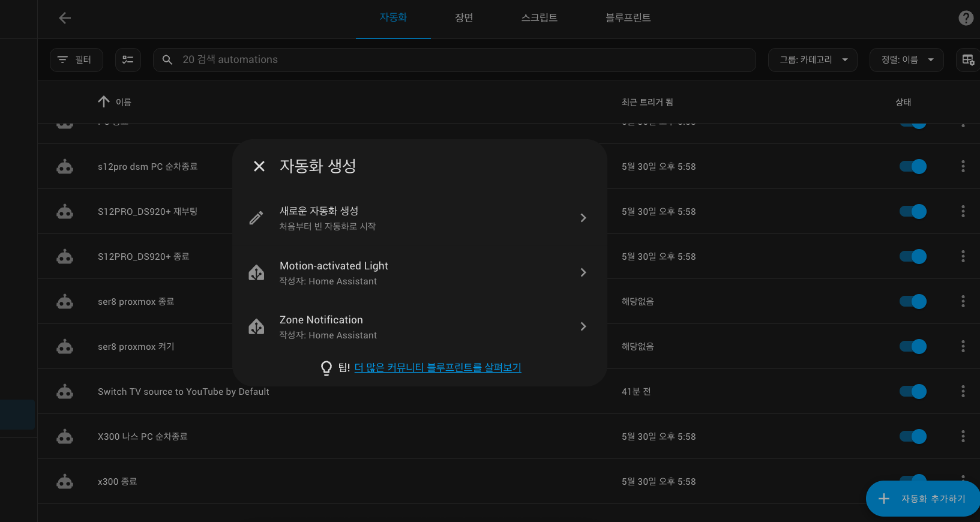Image resolution: width=980 pixels, height=522 pixels.
Task: Open Motion-activated Light blueprint option
Action: point(419,273)
